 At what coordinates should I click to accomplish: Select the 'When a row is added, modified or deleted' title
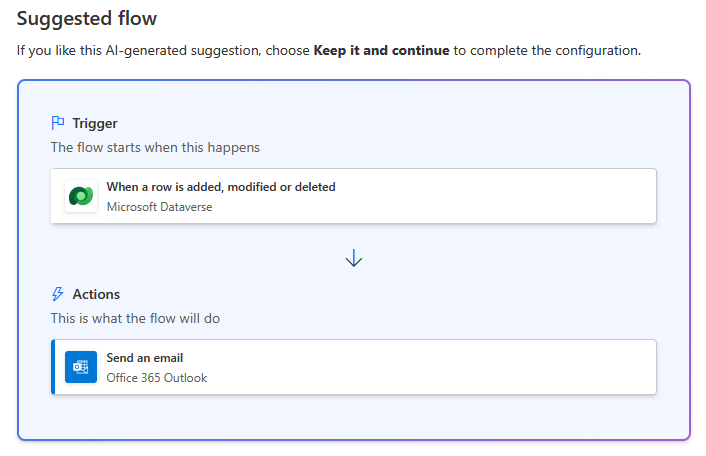tap(221, 187)
